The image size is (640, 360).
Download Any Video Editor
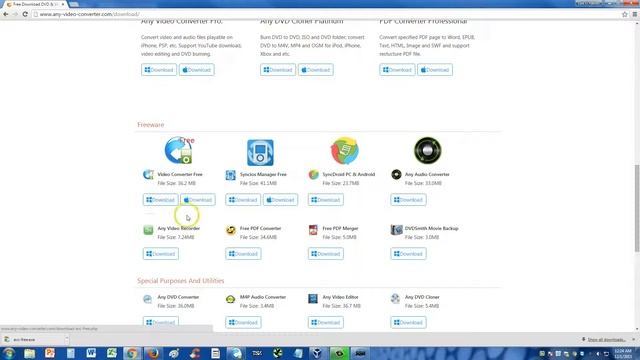(x=326, y=322)
